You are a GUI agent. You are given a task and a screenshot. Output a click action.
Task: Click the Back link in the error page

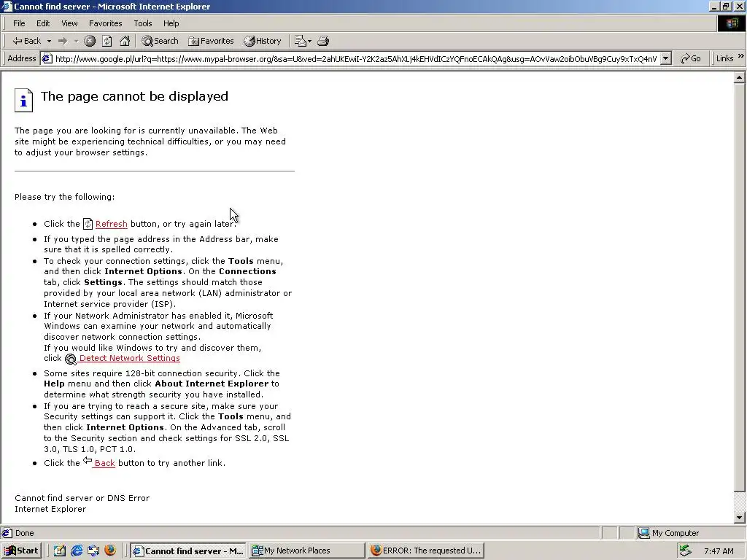click(105, 463)
